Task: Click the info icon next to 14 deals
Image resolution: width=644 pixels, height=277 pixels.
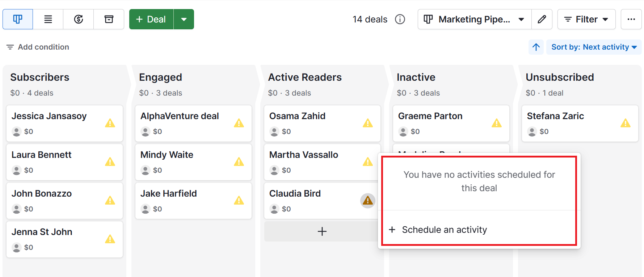Action: [x=400, y=20]
